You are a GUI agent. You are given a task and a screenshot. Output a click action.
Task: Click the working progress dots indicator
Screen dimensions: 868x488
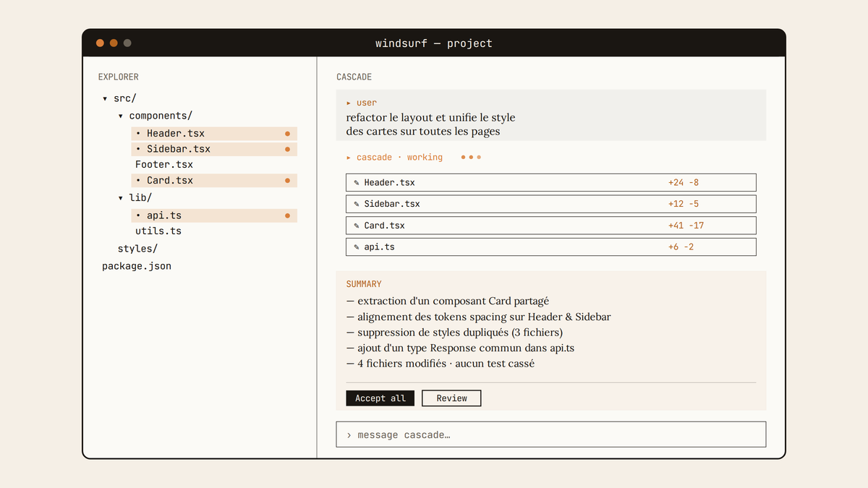[471, 157]
